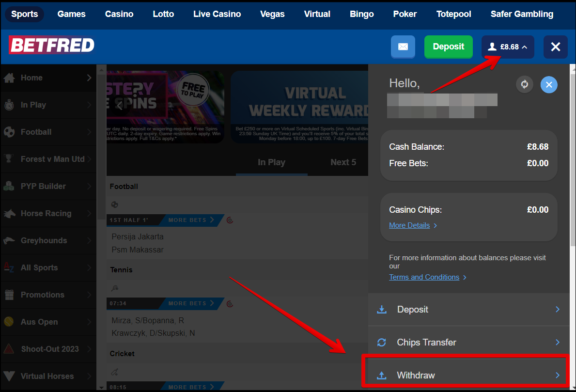Open the messages envelope icon
576x392 pixels.
[x=403, y=47]
